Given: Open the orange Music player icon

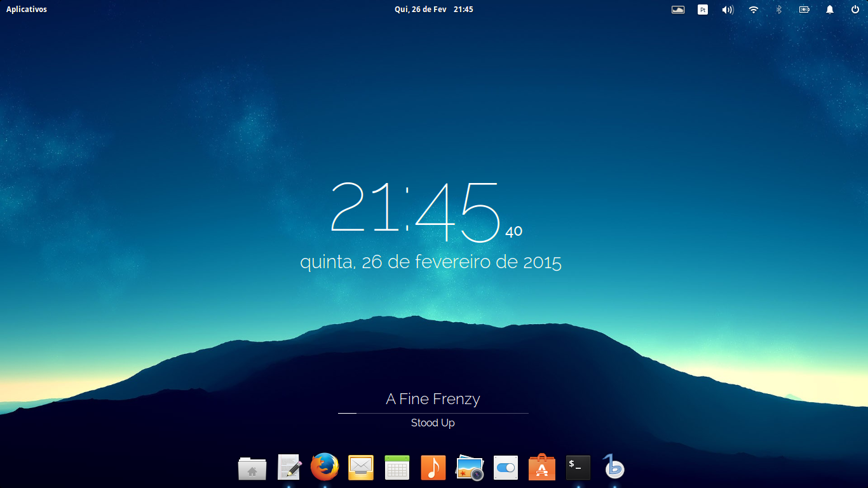Looking at the screenshot, I should click(433, 468).
